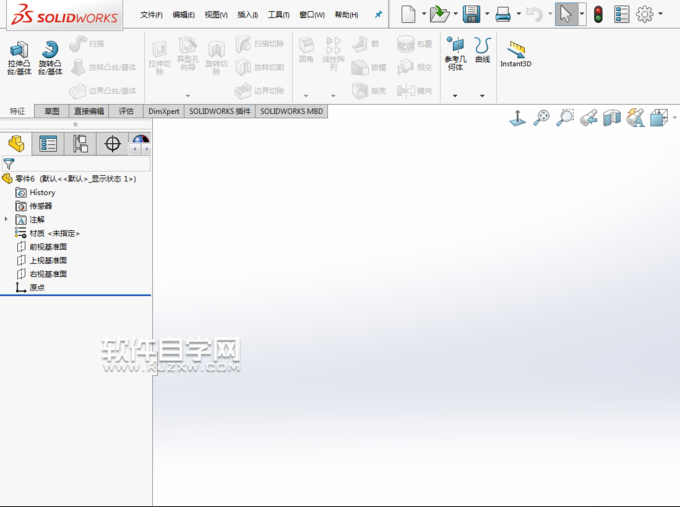The width and height of the screenshot is (680, 507).
Task: Click the Print icon in toolbar
Action: (x=504, y=14)
